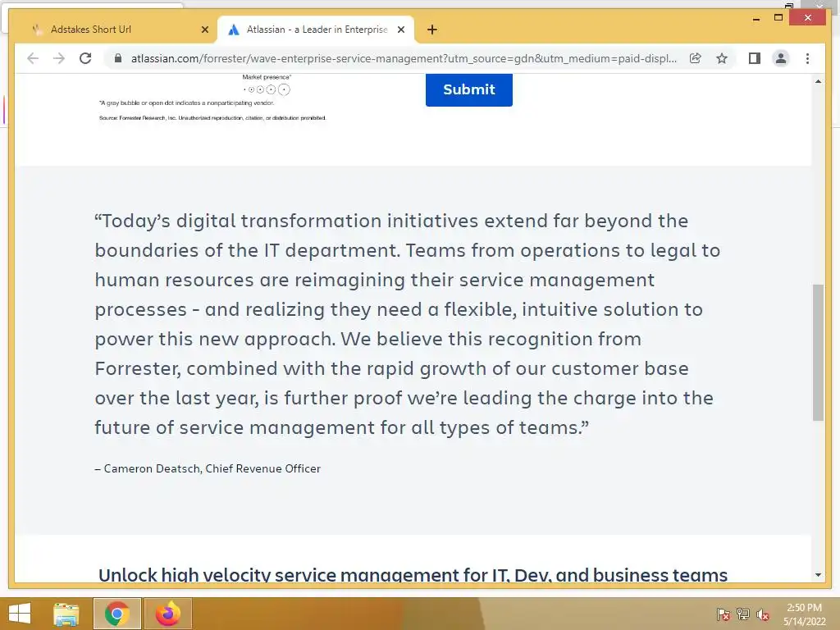Click the scroll up arrow

pyautogui.click(x=818, y=81)
